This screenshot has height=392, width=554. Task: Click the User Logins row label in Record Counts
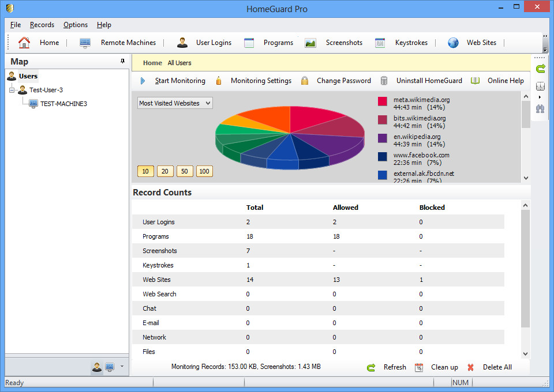(x=159, y=222)
